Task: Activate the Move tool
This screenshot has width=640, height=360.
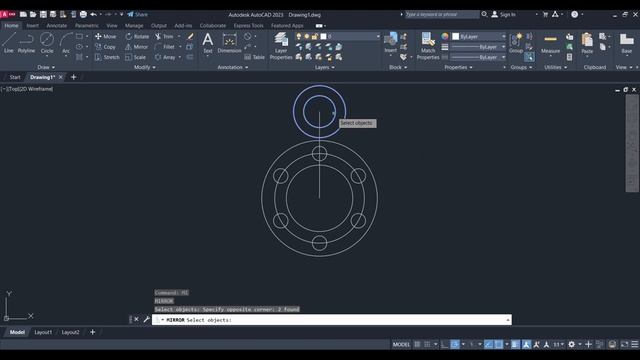Action: pos(106,36)
